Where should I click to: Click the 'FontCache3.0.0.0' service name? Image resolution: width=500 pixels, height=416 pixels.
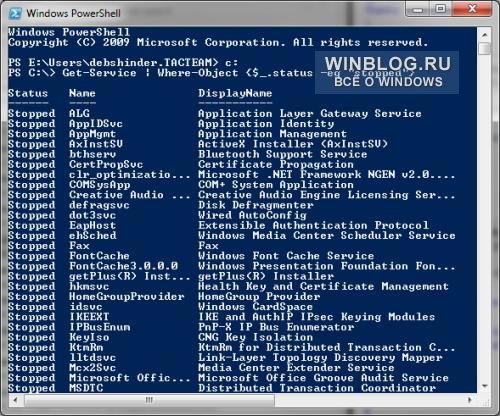click(123, 266)
